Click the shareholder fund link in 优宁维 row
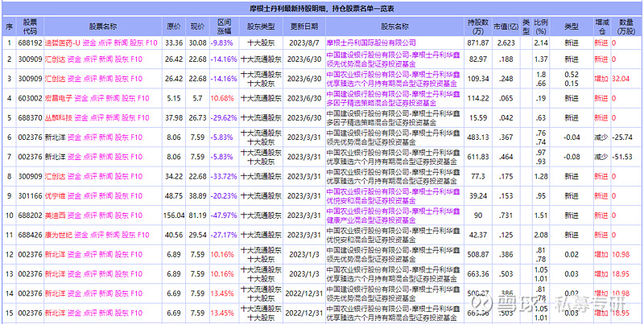 tap(393, 195)
